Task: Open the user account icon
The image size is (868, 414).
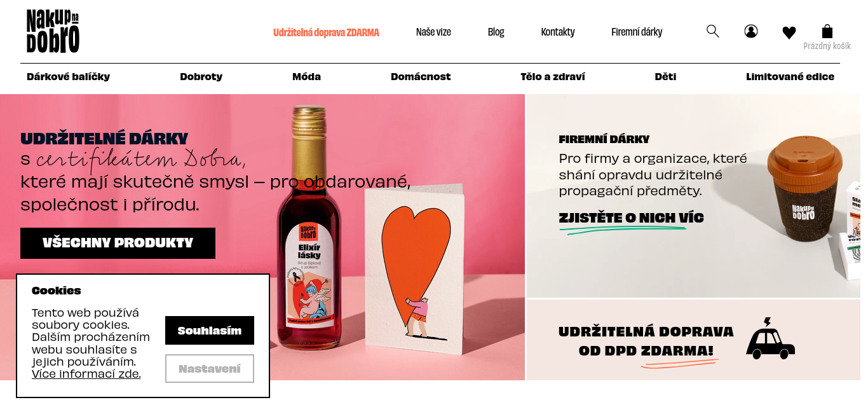Action: click(x=751, y=31)
